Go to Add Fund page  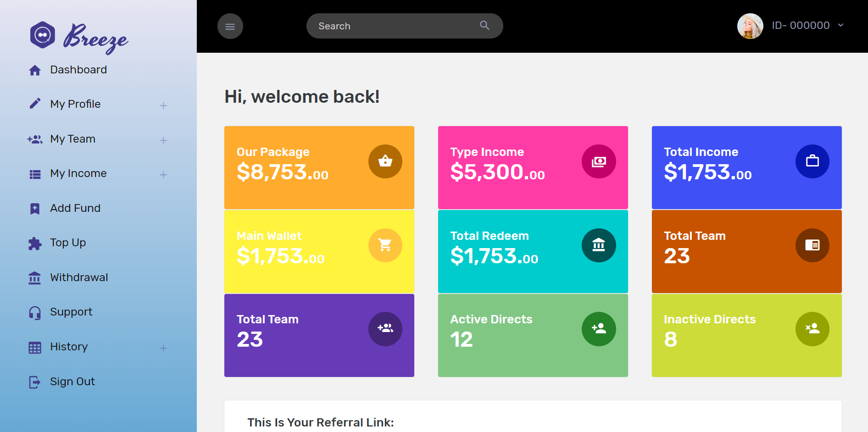click(75, 208)
